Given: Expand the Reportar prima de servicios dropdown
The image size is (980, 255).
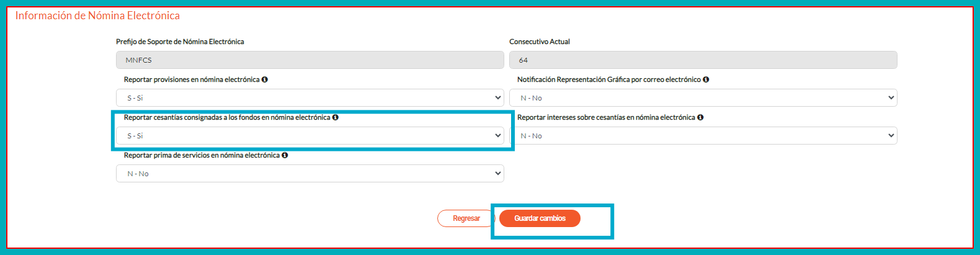Looking at the screenshot, I should click(310, 174).
